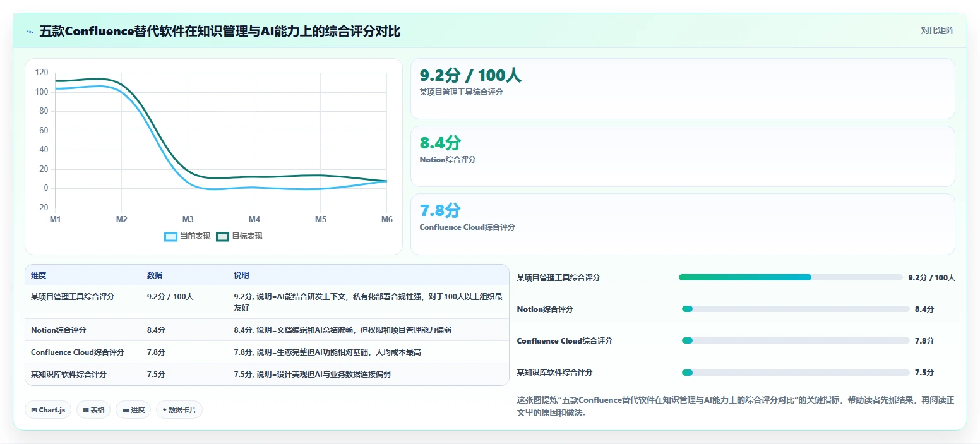Select the Chart.js tag chip
This screenshot has height=444, width=980.
[48, 410]
